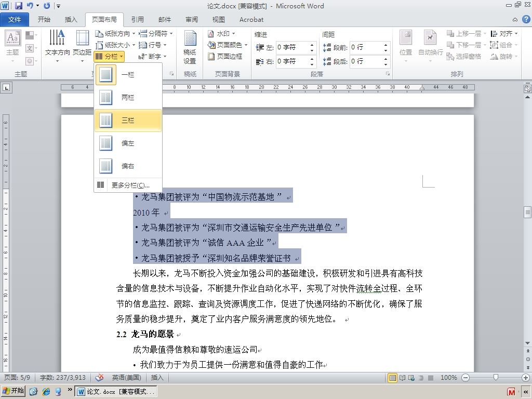Image resolution: width=532 pixels, height=399 pixels.
Task: Open Page Setup dialog launcher
Action: click(171, 74)
